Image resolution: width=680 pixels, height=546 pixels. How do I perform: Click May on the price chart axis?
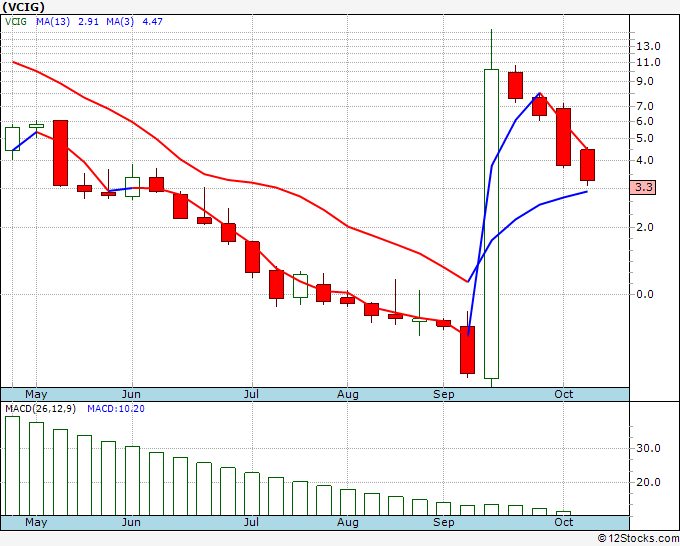[36, 394]
